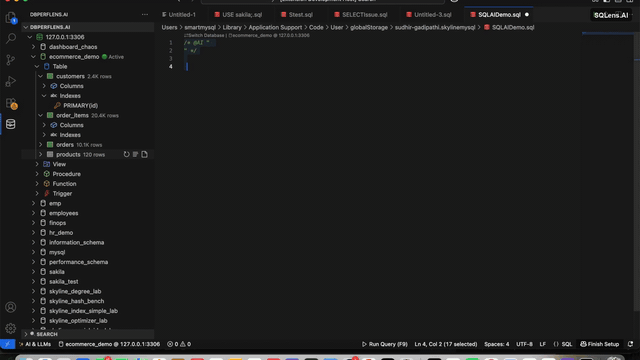
Task: Open the Accounts icon
Action: 11,307
